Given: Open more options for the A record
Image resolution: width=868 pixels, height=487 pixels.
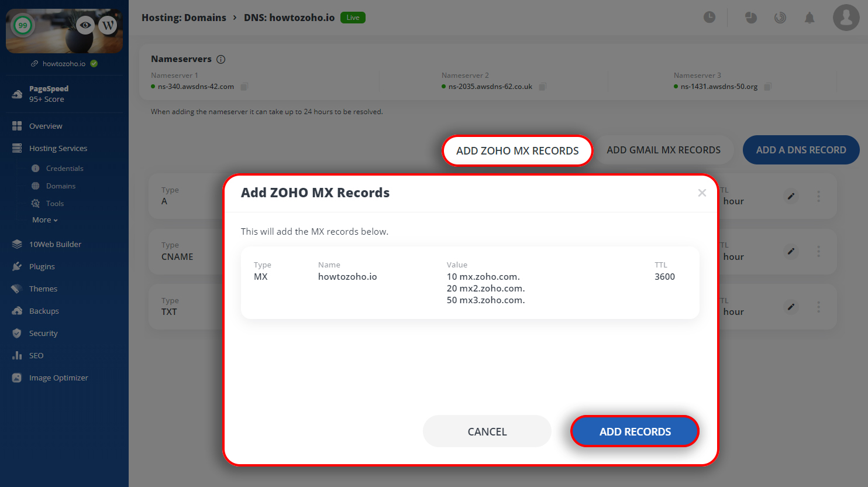Looking at the screenshot, I should (818, 196).
